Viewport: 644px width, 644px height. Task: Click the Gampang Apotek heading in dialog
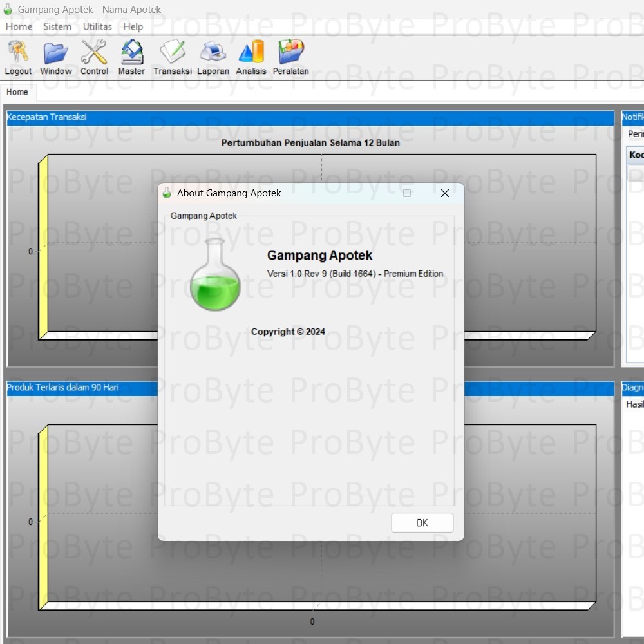tap(319, 256)
